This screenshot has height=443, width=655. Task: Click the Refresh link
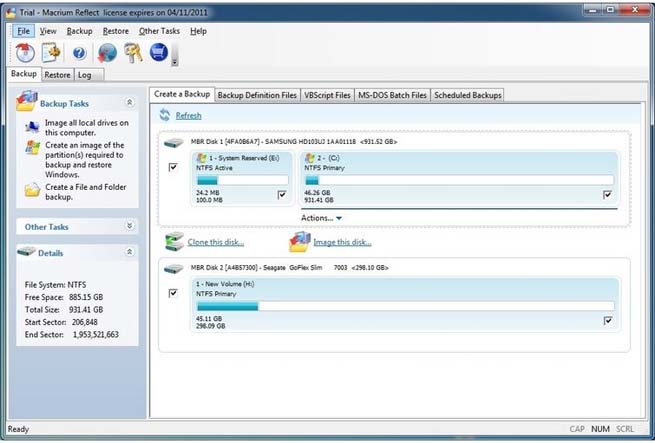click(x=188, y=115)
